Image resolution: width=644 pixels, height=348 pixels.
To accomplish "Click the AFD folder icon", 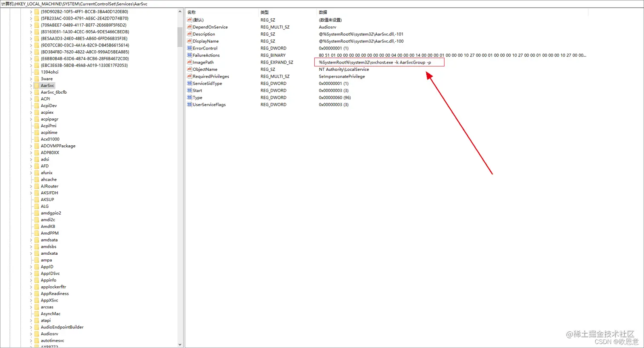I will 37,166.
